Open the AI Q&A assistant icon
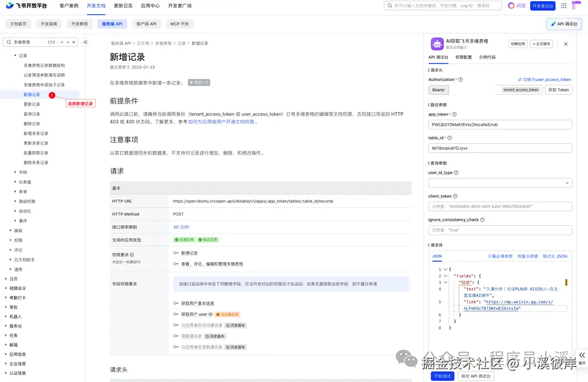 click(x=511, y=5)
